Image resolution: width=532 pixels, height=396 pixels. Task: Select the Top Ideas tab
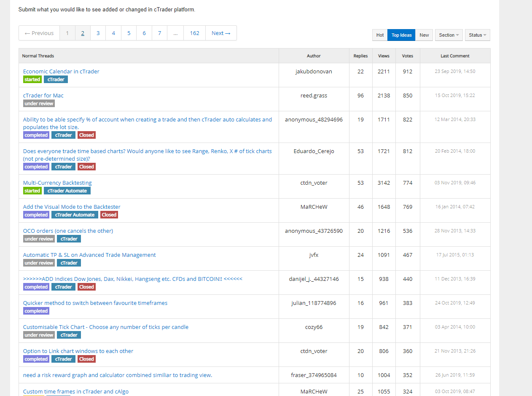coord(401,35)
